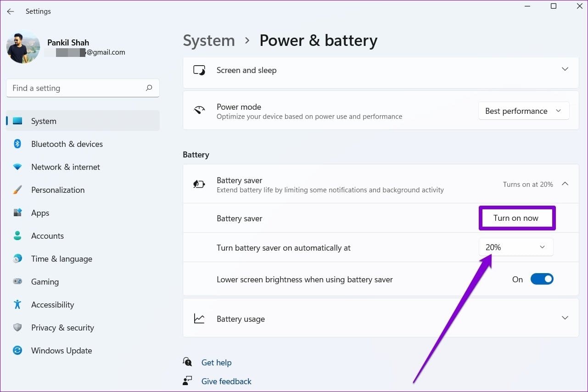Select the Network & internet globe icon
This screenshot has height=392, width=588.
[x=17, y=167]
